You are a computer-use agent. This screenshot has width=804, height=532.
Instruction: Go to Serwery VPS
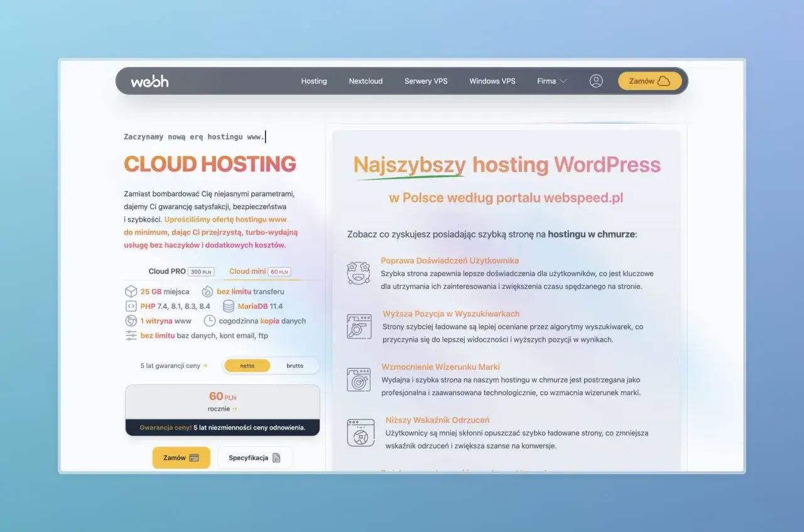426,81
